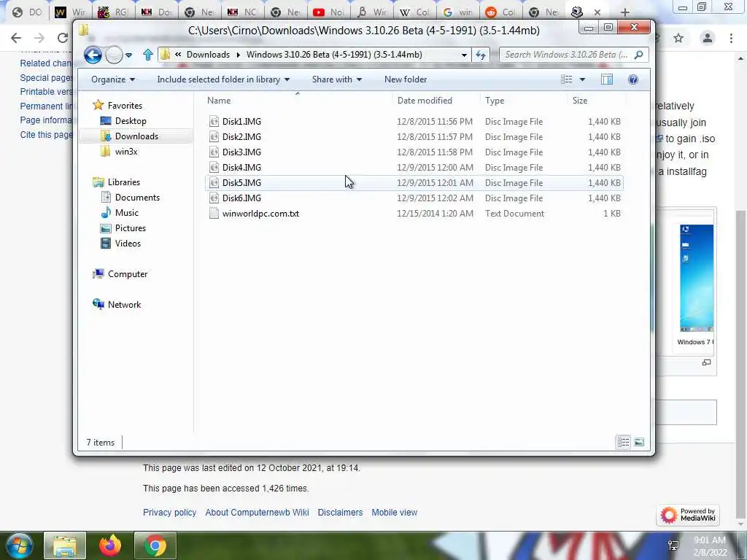Select Favorites in the navigation pane
Screen dimensions: 747x560
(125, 106)
